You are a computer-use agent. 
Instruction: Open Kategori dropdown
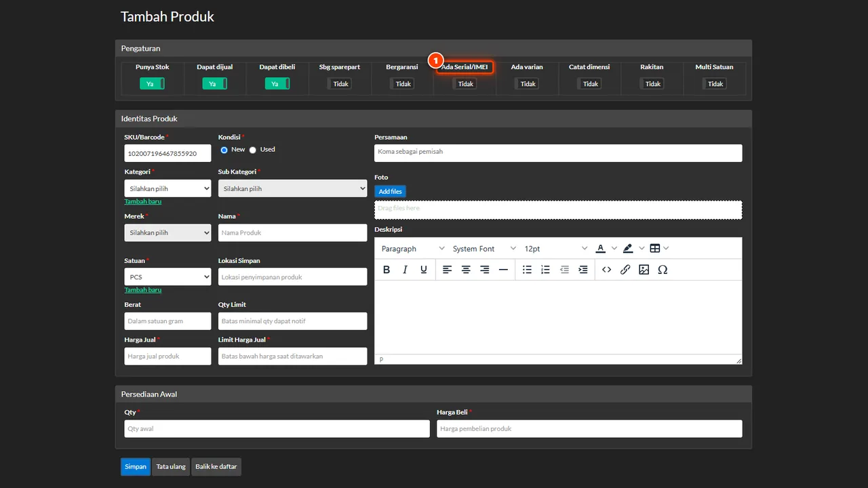167,188
